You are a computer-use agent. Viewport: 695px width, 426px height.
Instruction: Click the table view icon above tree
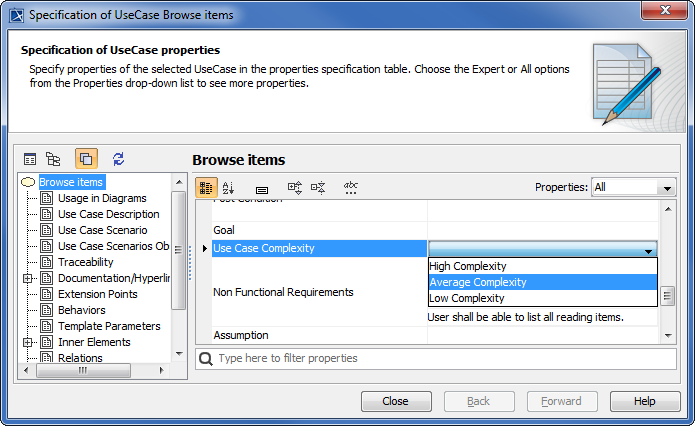(30, 159)
